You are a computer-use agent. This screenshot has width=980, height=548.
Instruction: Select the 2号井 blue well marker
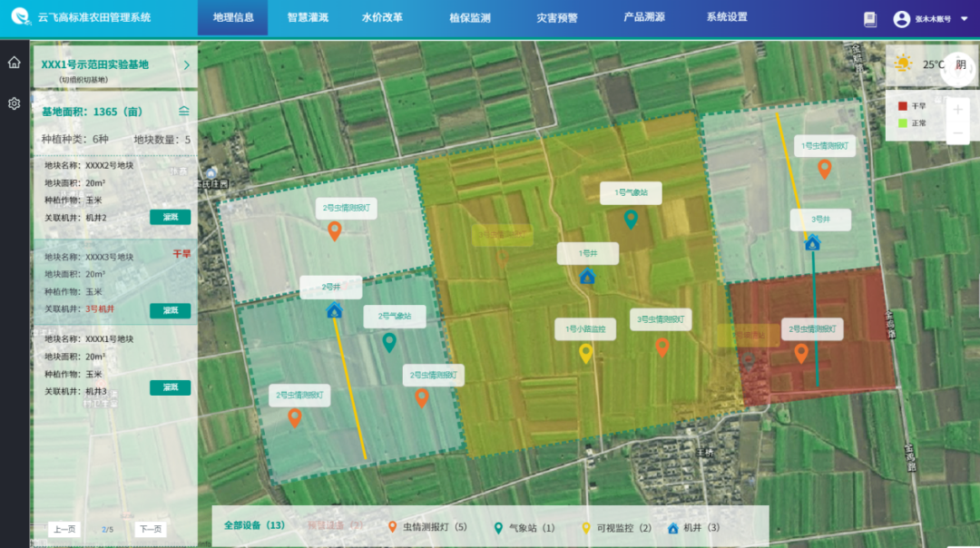pos(334,309)
